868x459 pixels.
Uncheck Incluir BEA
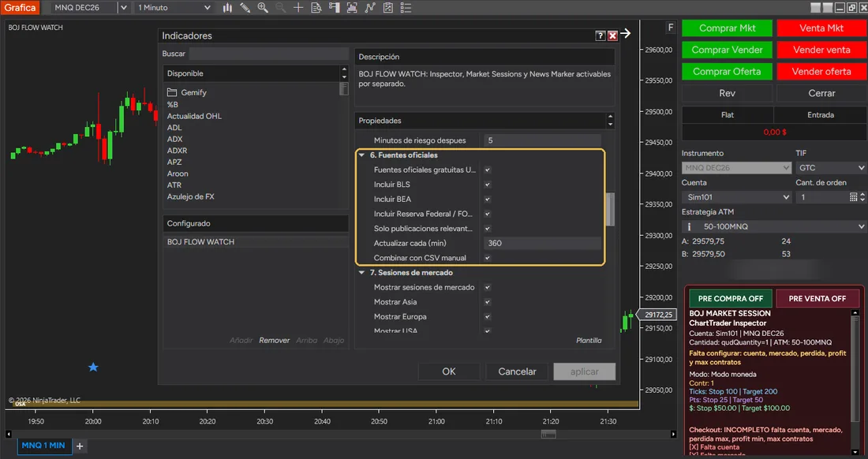pyautogui.click(x=488, y=199)
